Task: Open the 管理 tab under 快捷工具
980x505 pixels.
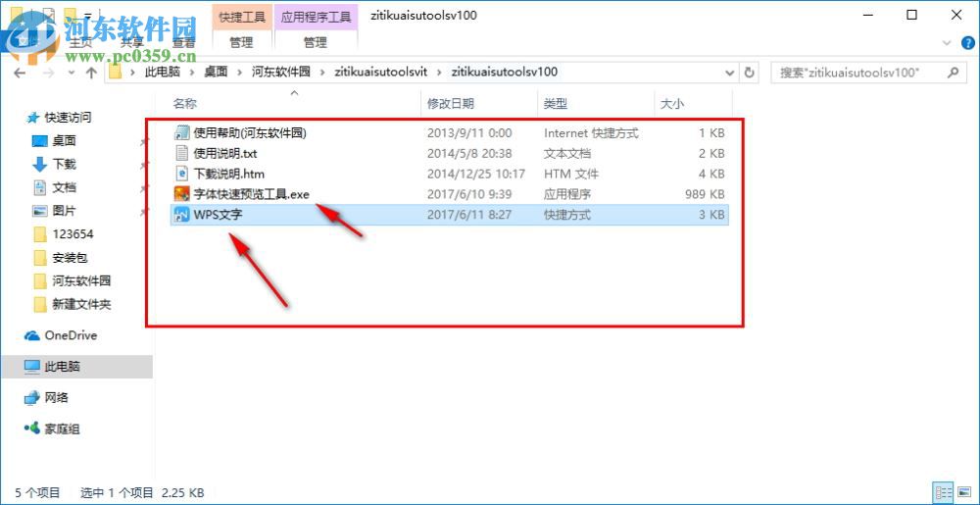Action: tap(242, 42)
